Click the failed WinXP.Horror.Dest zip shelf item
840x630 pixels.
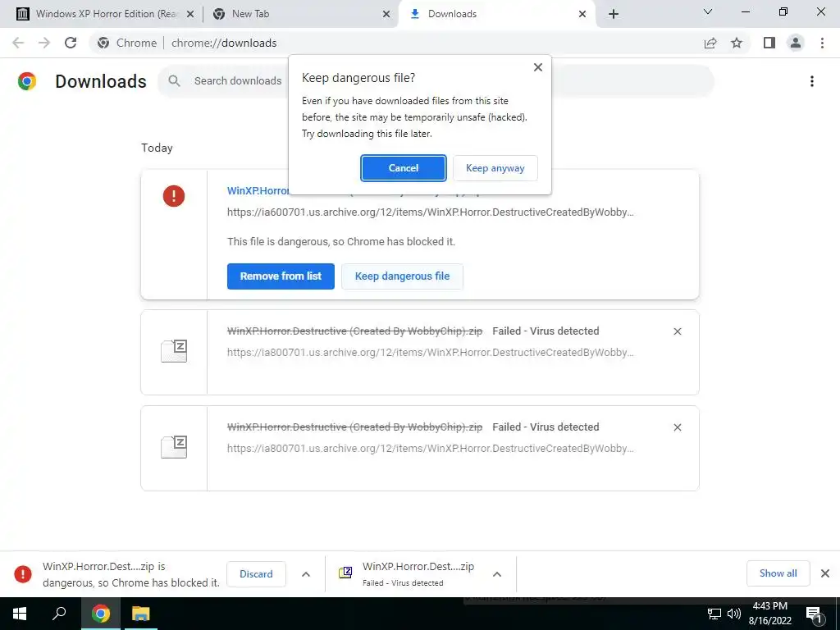point(418,573)
